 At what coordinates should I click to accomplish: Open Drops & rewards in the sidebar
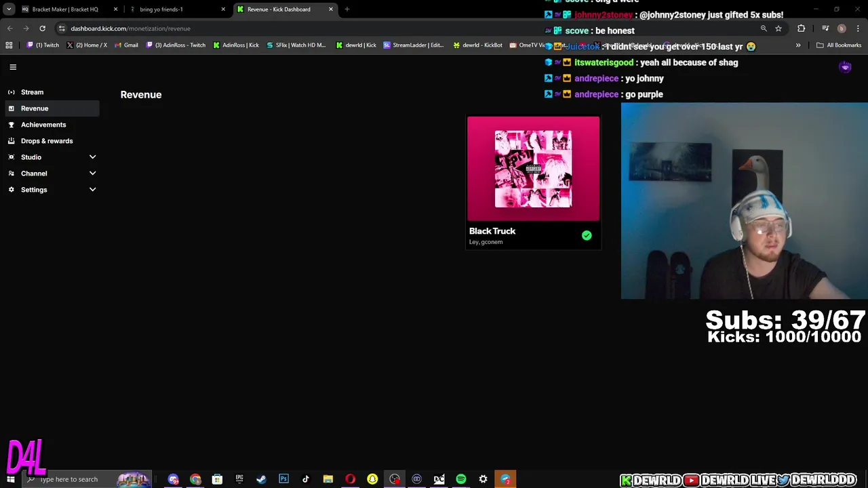pos(52,141)
